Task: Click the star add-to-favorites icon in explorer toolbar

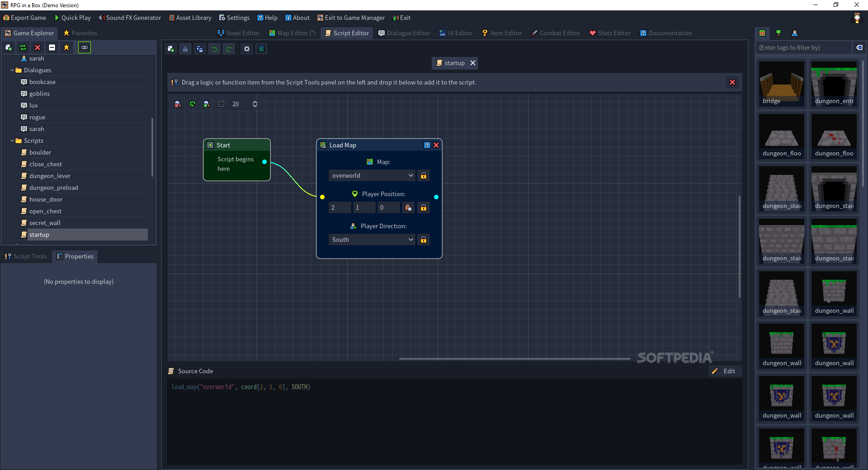Action: 66,47
